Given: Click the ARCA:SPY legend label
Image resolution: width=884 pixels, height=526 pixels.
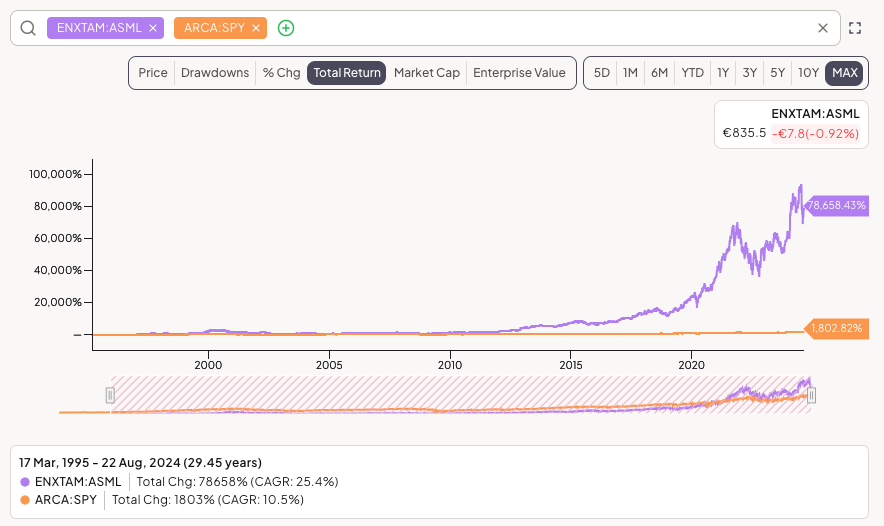Looking at the screenshot, I should [66, 500].
